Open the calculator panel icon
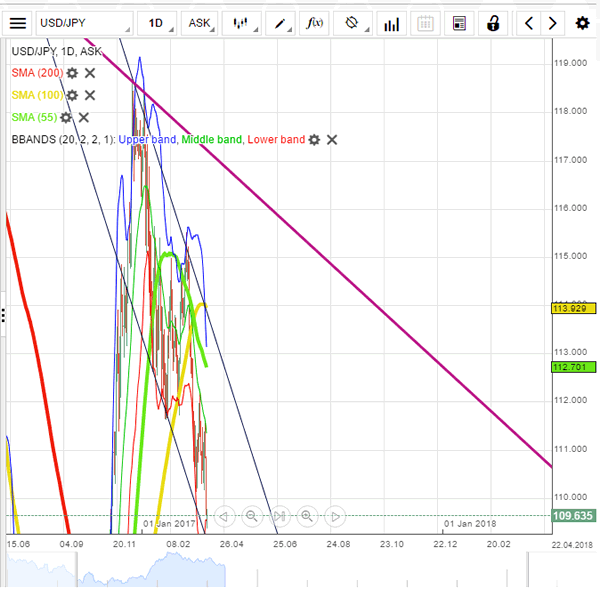 pyautogui.click(x=459, y=23)
